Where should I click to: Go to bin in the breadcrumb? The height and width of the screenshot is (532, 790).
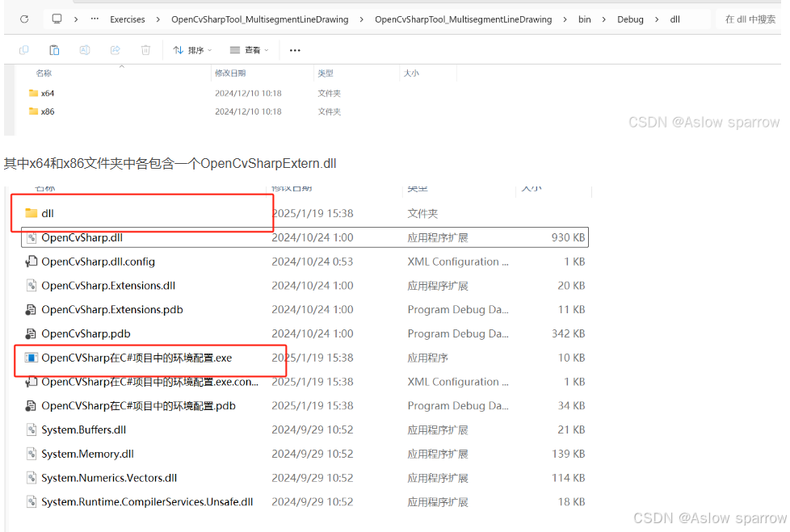point(585,19)
